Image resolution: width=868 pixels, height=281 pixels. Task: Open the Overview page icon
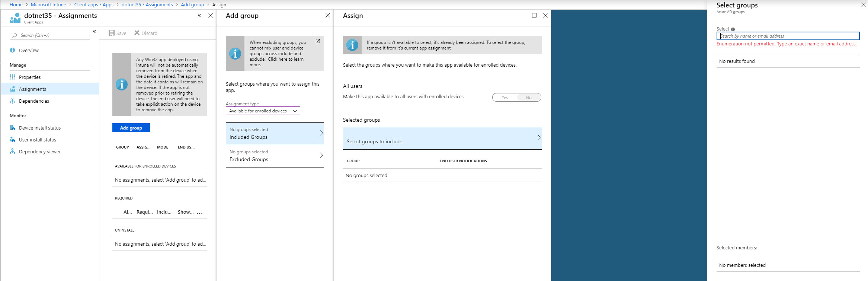click(12, 50)
